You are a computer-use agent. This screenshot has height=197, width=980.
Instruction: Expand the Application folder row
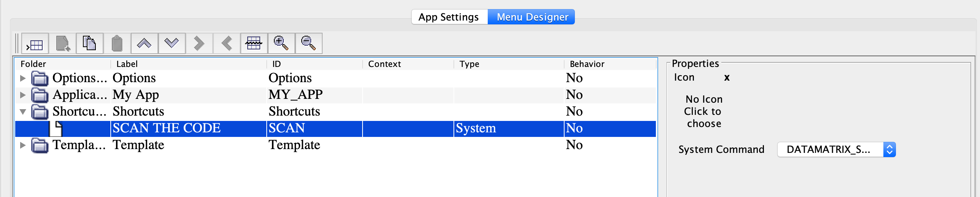click(23, 95)
